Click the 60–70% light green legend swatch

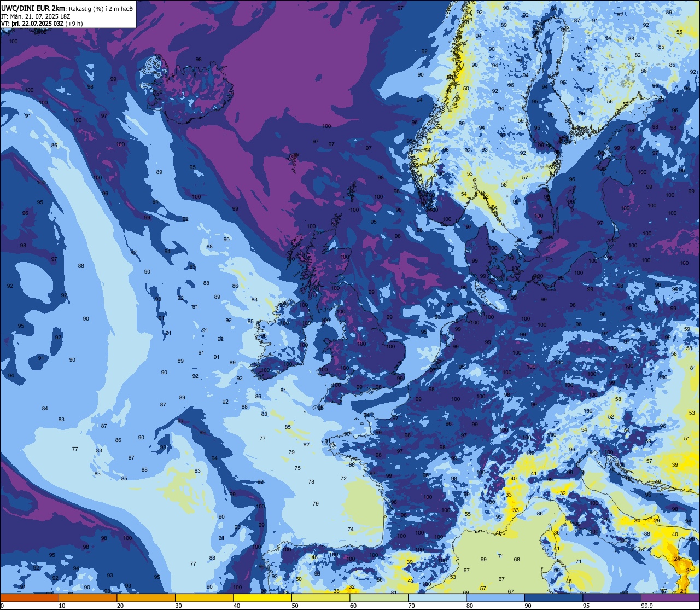point(379,597)
